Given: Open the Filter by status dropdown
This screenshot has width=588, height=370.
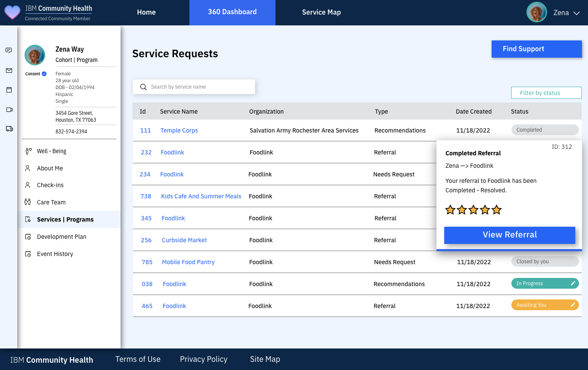Looking at the screenshot, I should point(546,93).
